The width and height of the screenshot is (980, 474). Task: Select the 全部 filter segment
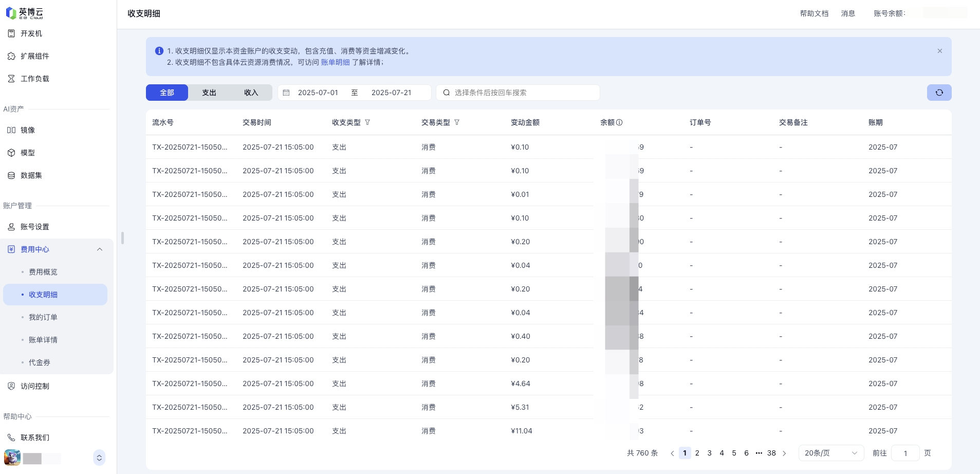point(167,93)
